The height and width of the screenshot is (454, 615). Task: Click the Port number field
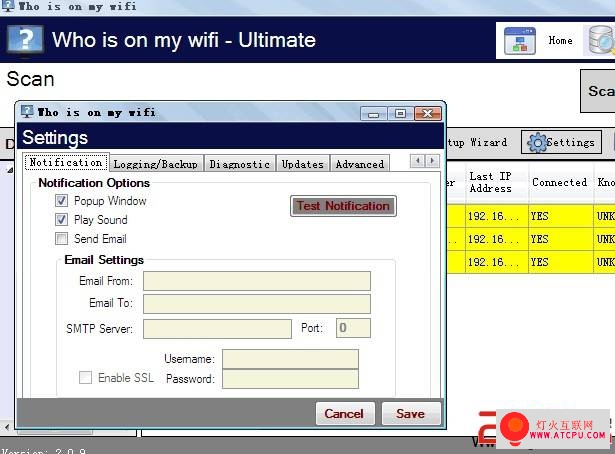coord(353,328)
